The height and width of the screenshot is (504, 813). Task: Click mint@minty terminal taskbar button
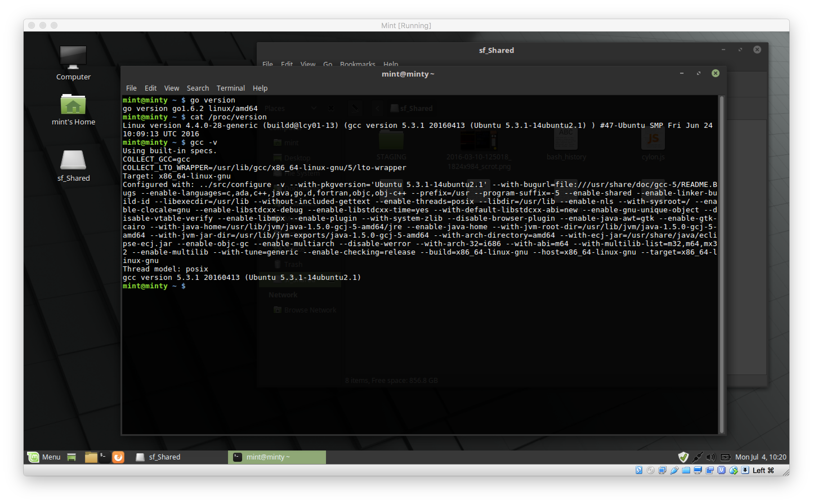[x=276, y=457]
